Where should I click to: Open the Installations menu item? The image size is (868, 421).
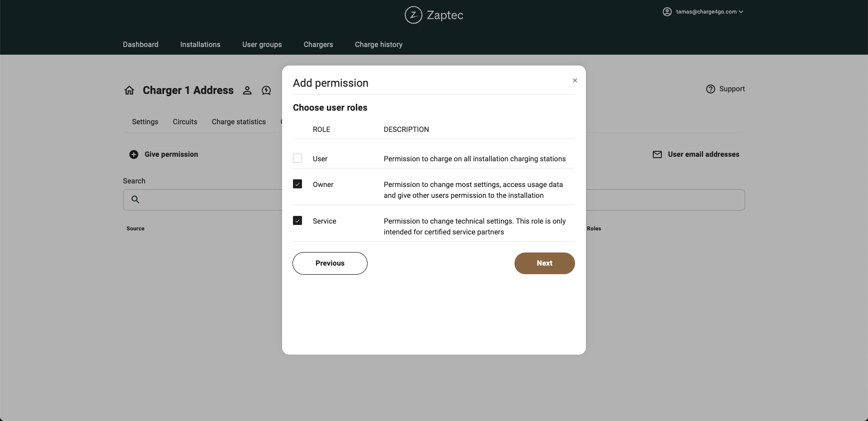point(200,44)
